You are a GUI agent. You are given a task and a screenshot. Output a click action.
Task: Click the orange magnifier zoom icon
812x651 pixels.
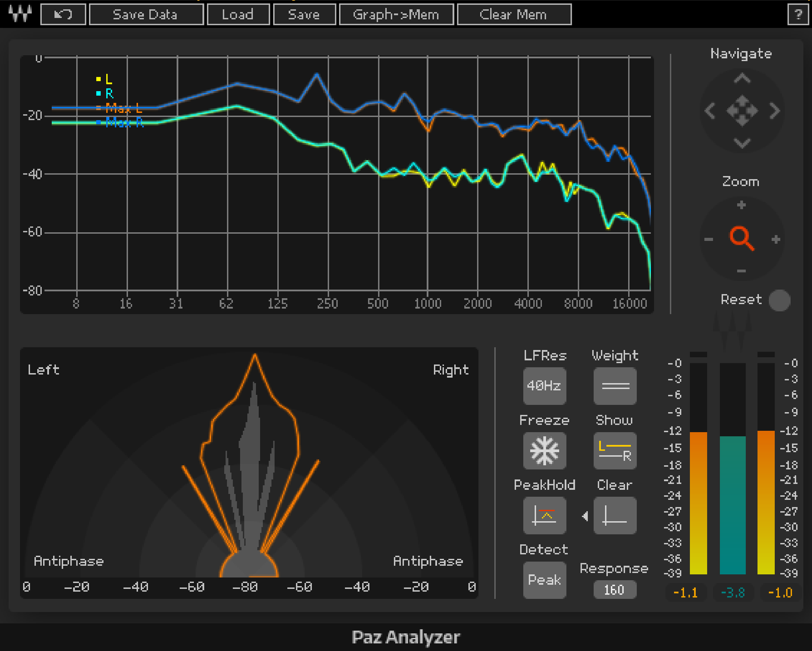tap(742, 238)
